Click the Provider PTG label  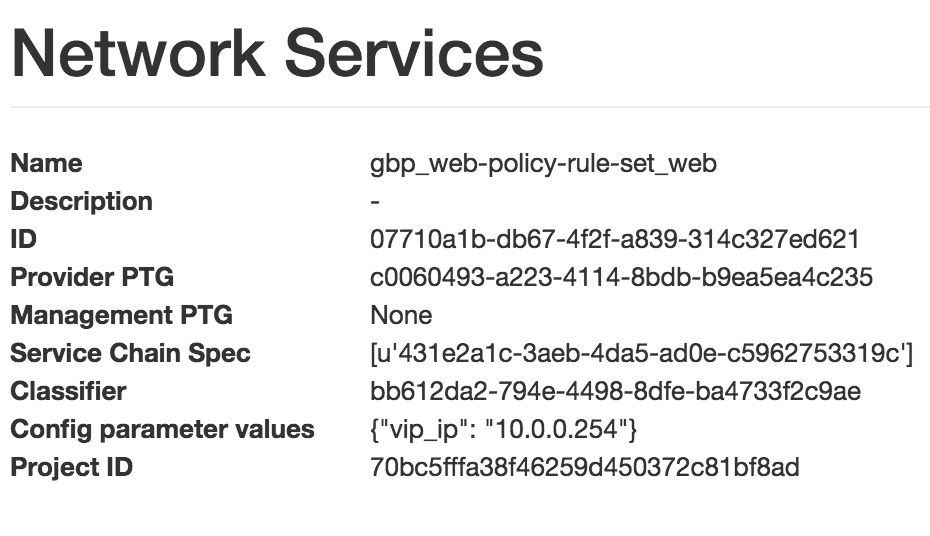pyautogui.click(x=92, y=277)
